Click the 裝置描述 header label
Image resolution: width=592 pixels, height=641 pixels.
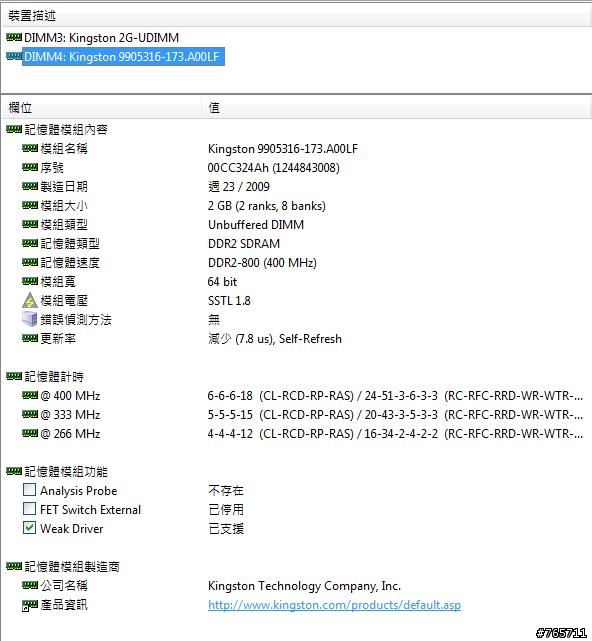pyautogui.click(x=32, y=16)
